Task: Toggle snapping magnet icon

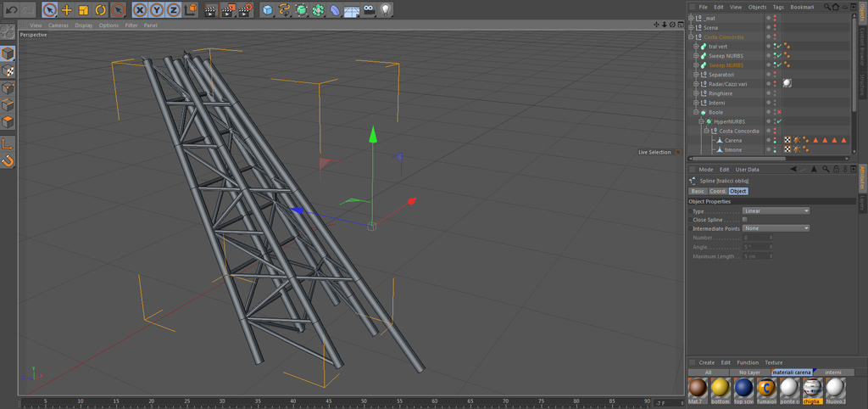Action: tap(8, 161)
